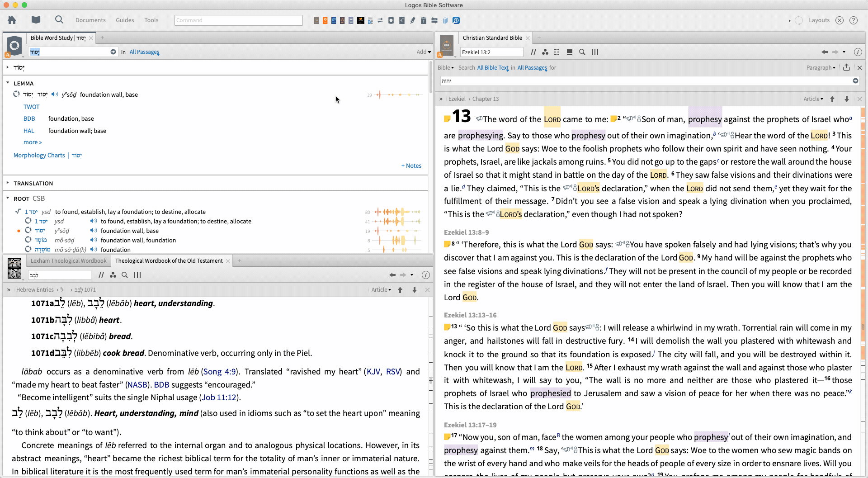Screen dimensions: 868x478
Task: Click the Theological Wordbook reference box
Action: click(x=60, y=275)
